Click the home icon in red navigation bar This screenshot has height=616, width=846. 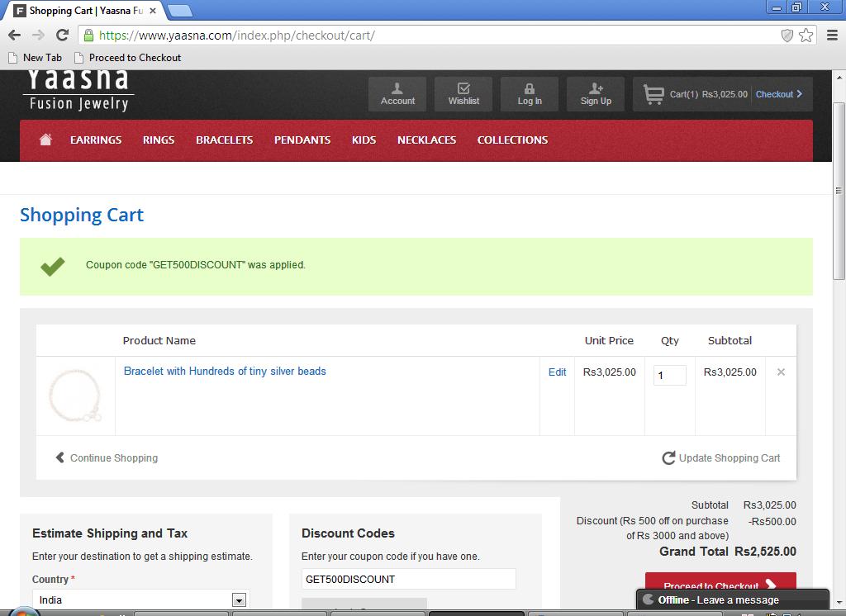pos(45,140)
